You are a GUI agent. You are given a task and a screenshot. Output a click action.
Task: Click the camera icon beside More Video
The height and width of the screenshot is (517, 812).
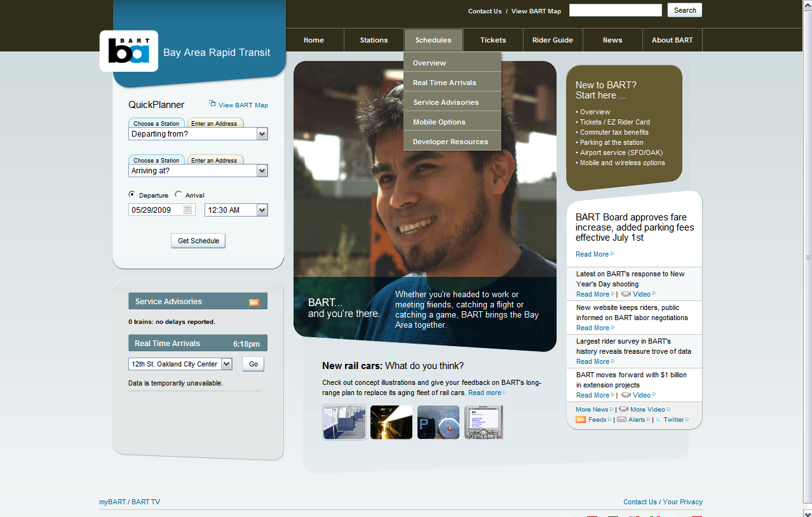(623, 410)
